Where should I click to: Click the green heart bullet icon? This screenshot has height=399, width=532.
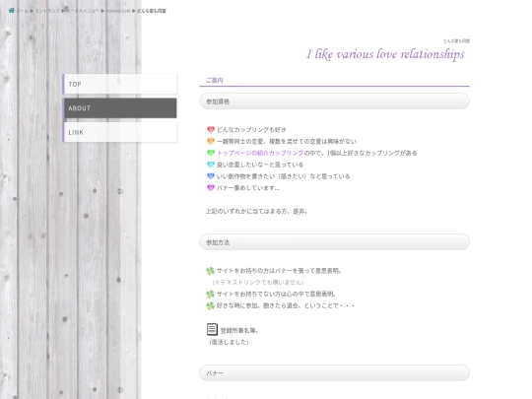coord(211,153)
